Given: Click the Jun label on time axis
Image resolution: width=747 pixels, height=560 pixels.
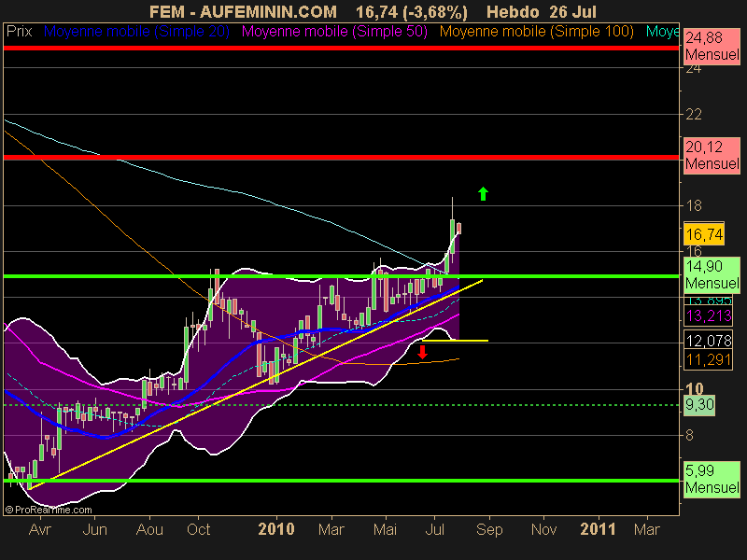Looking at the screenshot, I should coord(94,529).
